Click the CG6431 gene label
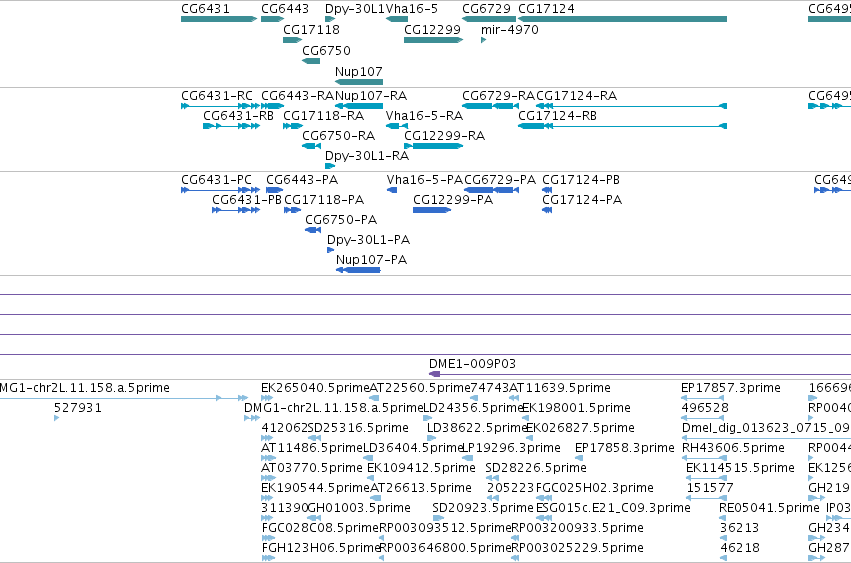851x563 pixels. click(205, 9)
